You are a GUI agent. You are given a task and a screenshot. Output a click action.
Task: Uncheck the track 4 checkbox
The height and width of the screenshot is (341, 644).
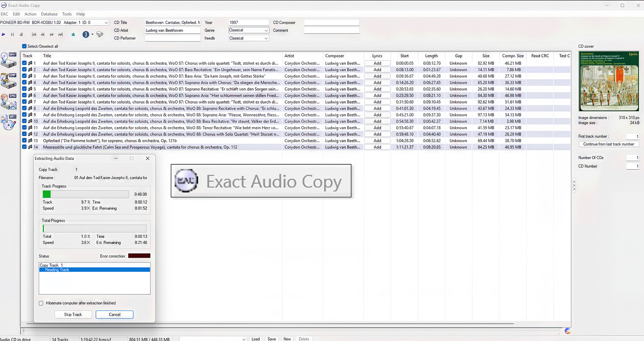pyautogui.click(x=25, y=82)
